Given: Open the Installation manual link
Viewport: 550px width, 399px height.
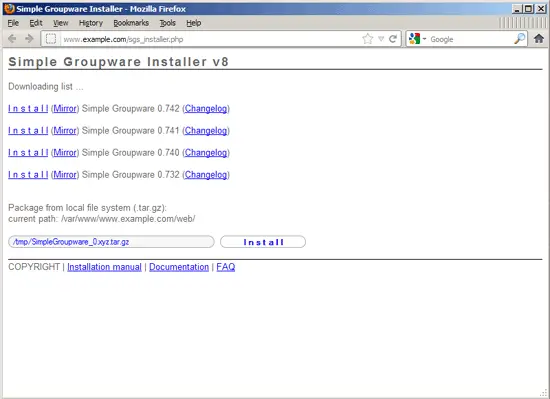Looking at the screenshot, I should pyautogui.click(x=104, y=267).
